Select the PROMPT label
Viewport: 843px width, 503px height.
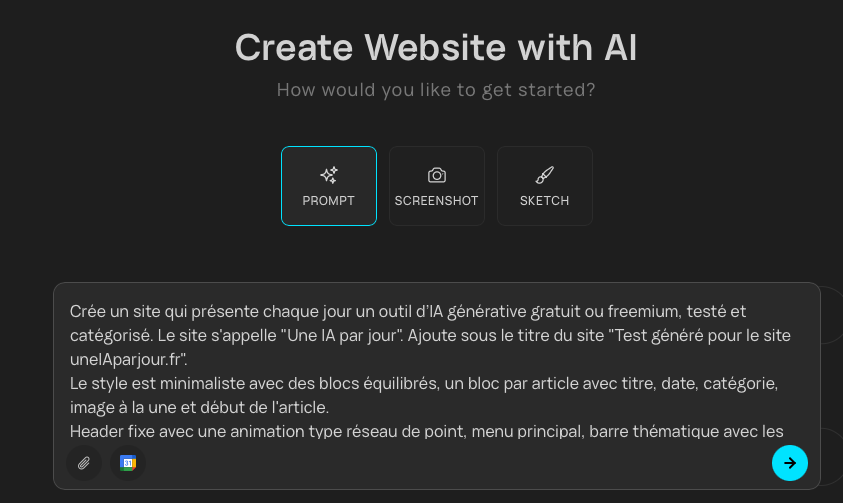click(328, 201)
